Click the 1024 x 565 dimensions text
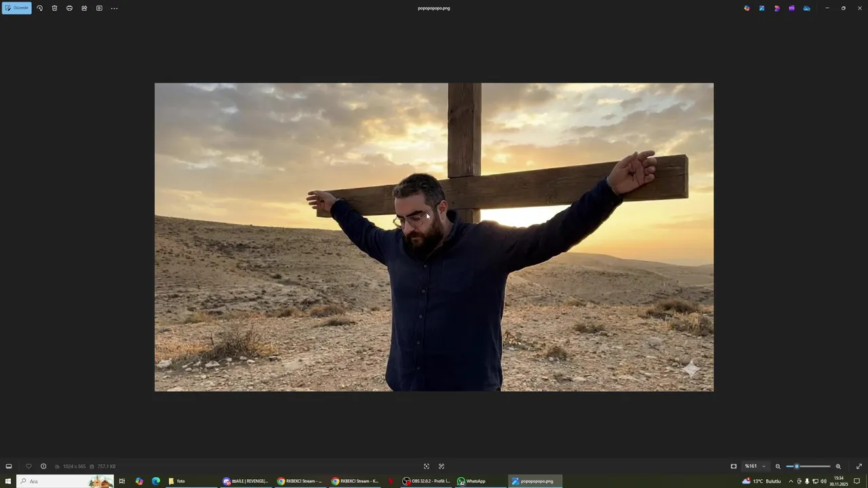 [x=74, y=466]
